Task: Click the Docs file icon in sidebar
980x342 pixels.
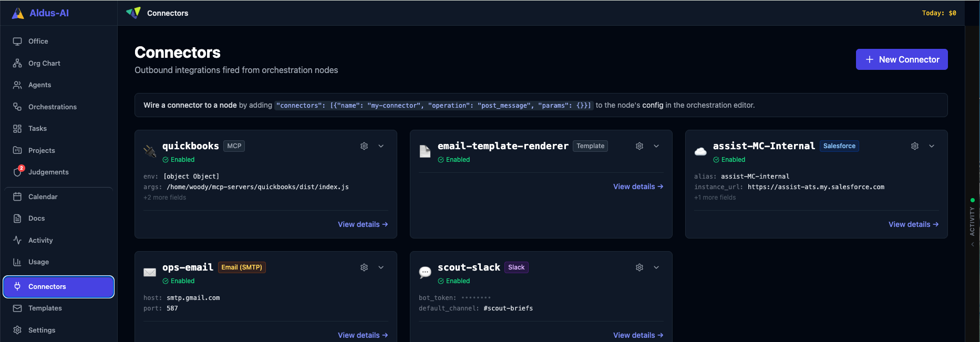Action: 17,218
